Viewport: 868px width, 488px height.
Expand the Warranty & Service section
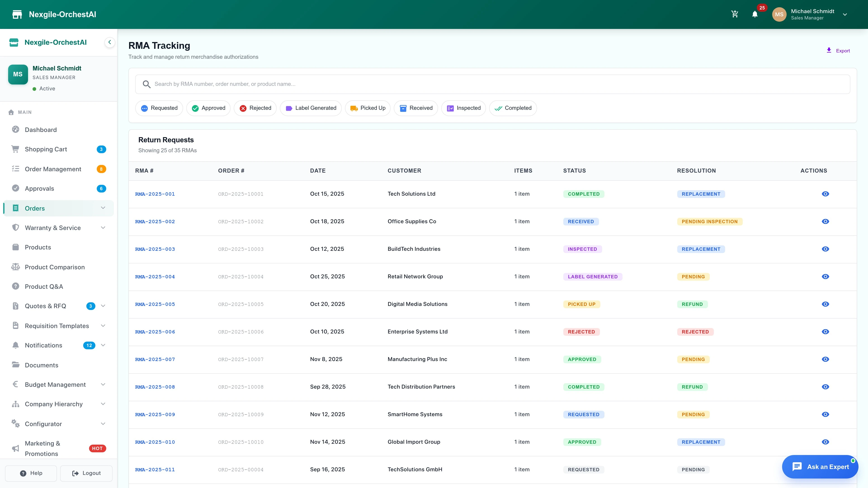point(53,228)
